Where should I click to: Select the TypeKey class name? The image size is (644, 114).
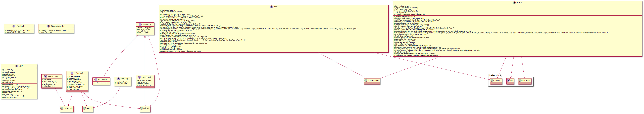pos(89,108)
